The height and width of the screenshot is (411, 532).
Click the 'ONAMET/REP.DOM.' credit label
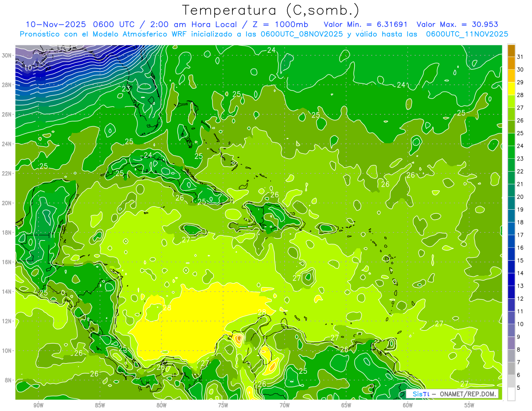468,394
